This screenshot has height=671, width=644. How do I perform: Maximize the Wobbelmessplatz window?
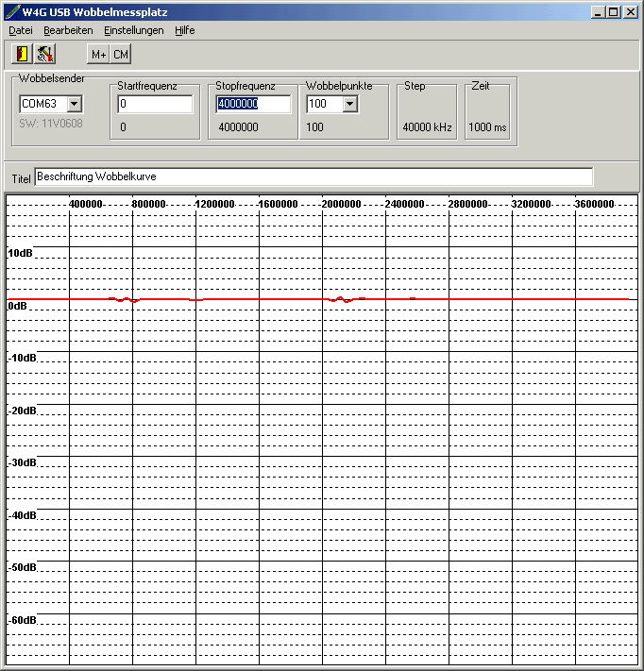click(x=614, y=12)
